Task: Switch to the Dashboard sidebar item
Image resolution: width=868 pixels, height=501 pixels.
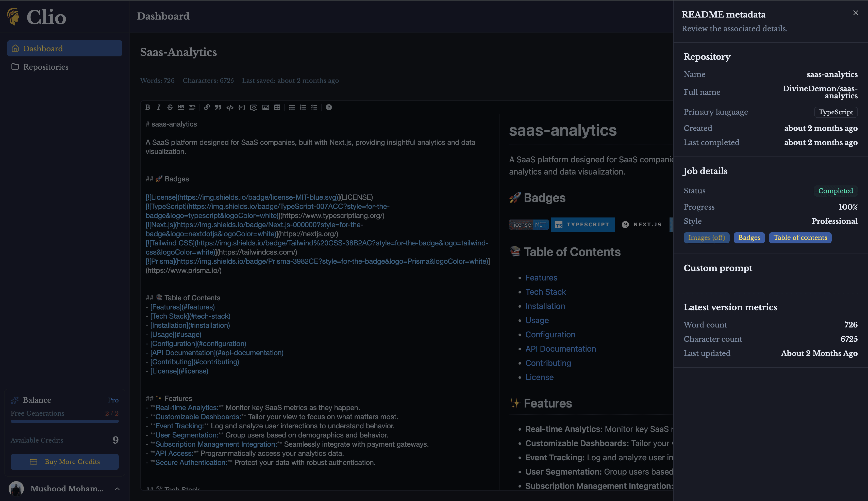Action: click(42, 48)
